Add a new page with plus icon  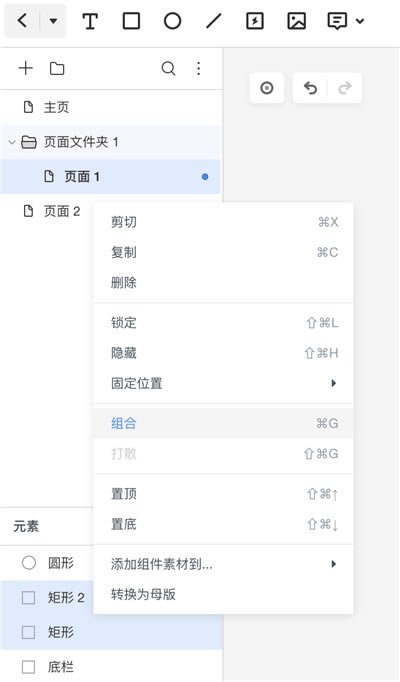coord(26,68)
